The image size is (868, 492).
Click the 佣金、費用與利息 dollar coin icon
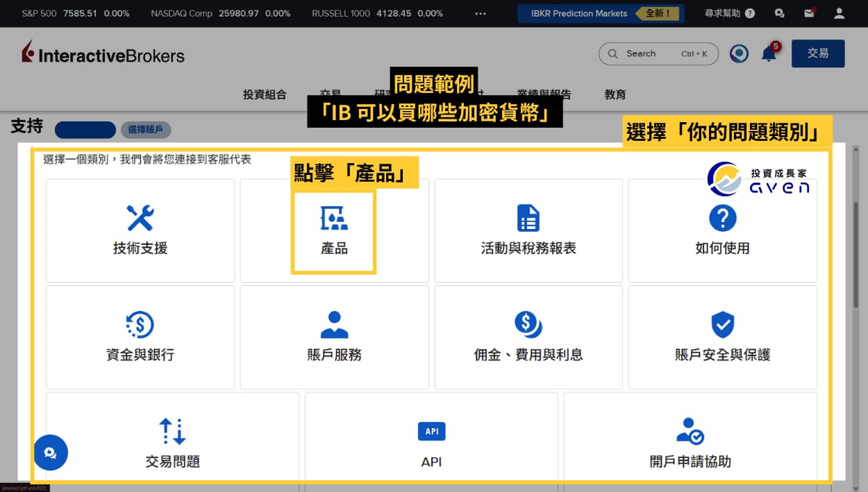click(x=528, y=324)
